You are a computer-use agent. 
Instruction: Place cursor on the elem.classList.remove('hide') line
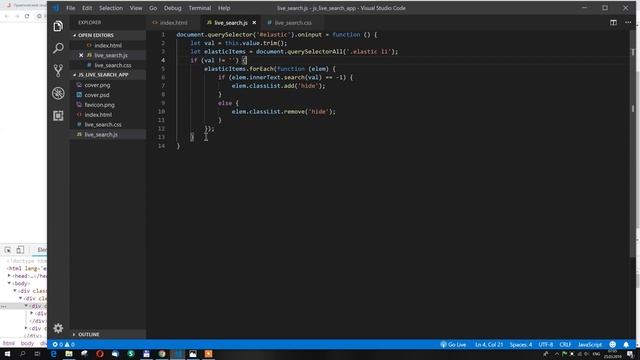tap(283, 111)
